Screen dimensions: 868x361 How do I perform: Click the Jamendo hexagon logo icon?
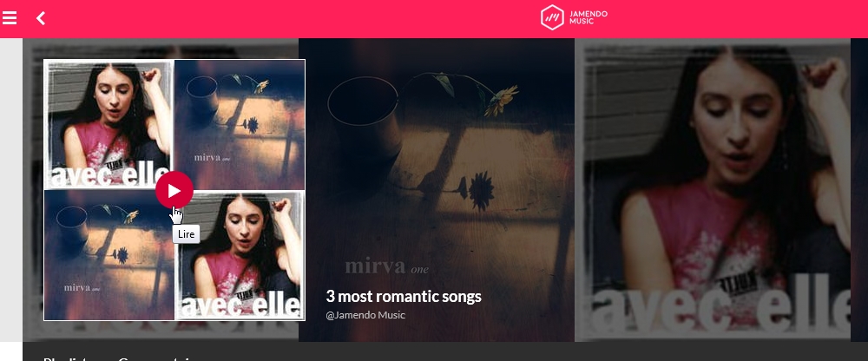[x=552, y=17]
